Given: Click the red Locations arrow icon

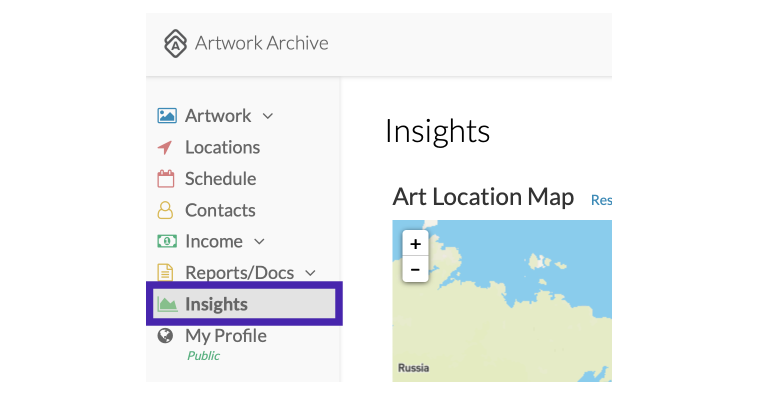Looking at the screenshot, I should tap(165, 147).
